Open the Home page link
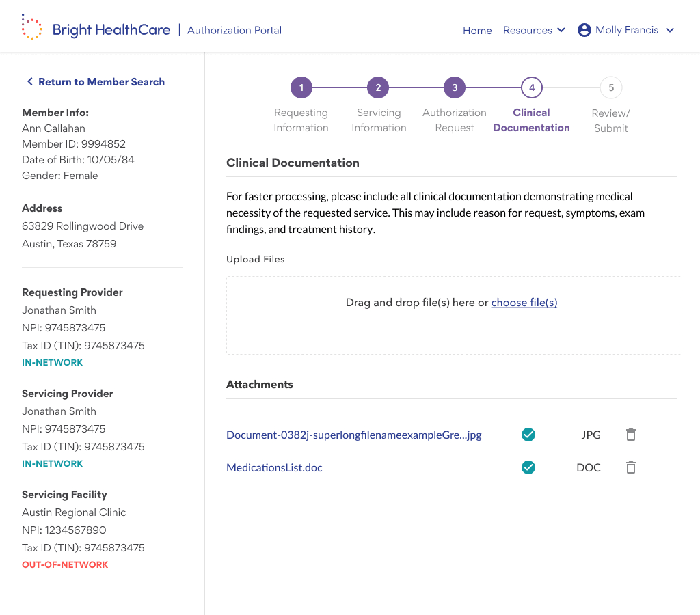This screenshot has width=700, height=615. 477,30
